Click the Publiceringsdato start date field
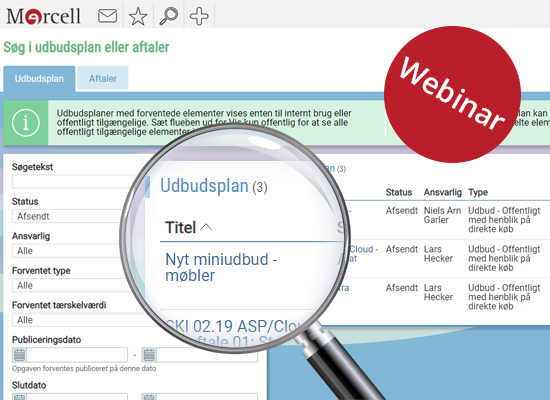Screen dimensions: 550x400 click(x=77, y=355)
